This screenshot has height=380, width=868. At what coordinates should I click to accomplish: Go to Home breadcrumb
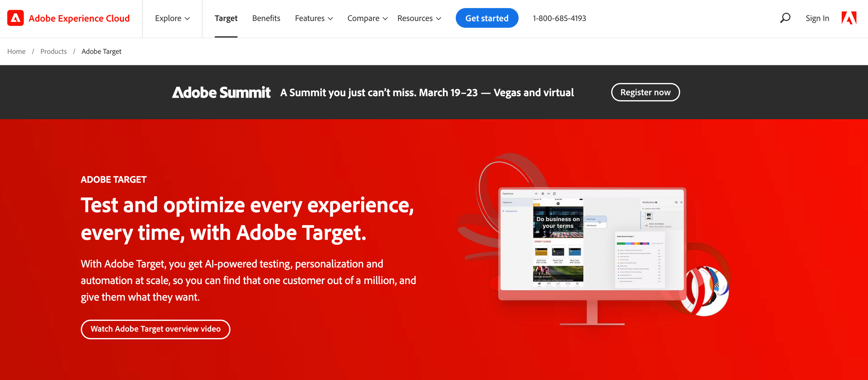[x=16, y=51]
